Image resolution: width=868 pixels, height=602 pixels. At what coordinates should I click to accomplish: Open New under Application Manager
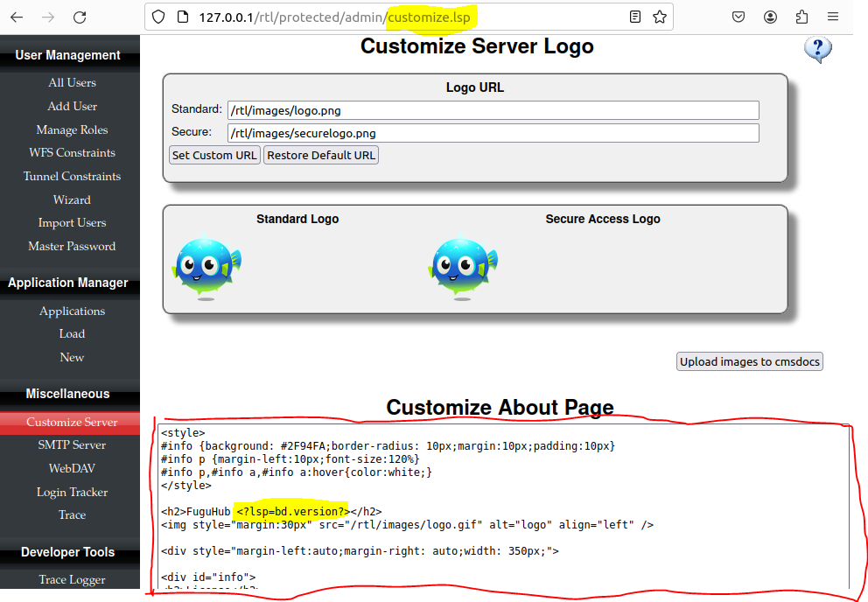(x=72, y=357)
